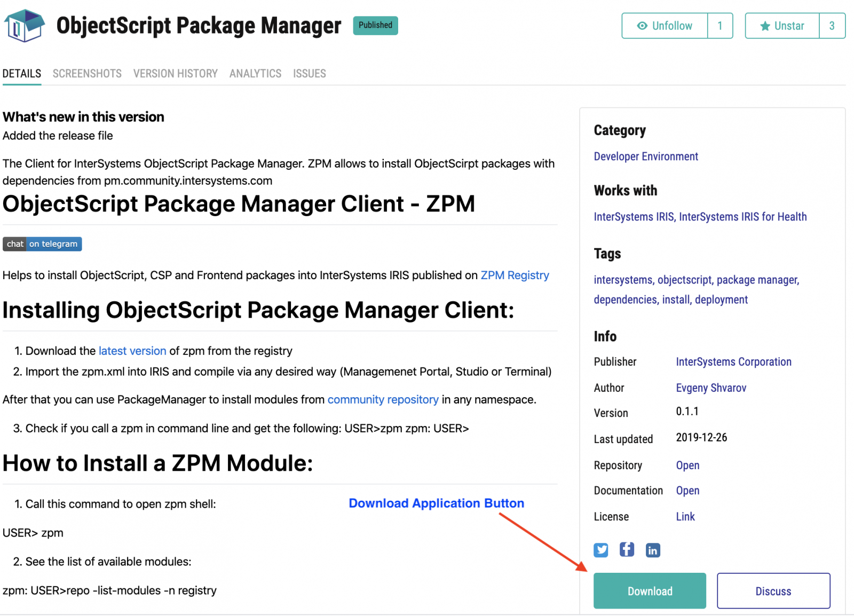Select the dependencies tag
854x616 pixels.
pyautogui.click(x=626, y=299)
